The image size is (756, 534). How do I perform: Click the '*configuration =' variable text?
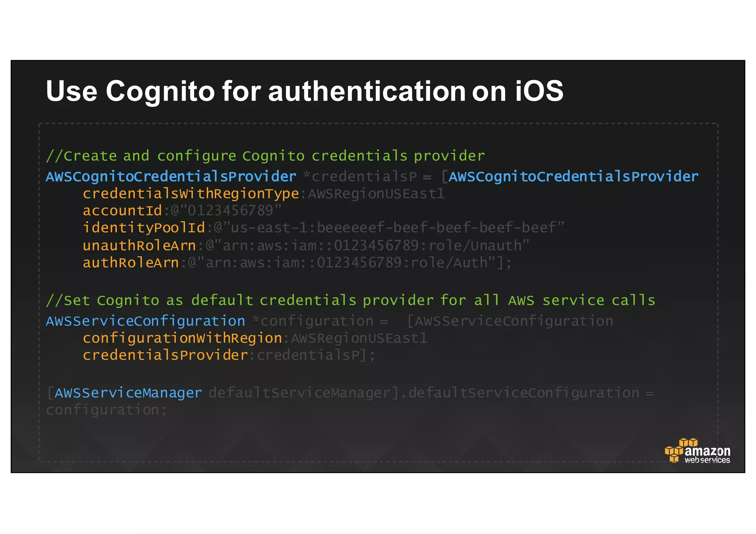tap(320, 321)
